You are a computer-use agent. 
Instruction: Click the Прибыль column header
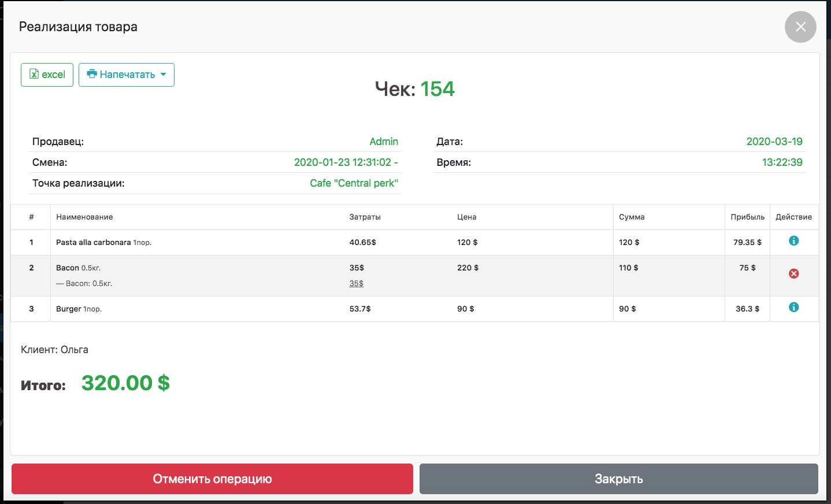click(747, 217)
